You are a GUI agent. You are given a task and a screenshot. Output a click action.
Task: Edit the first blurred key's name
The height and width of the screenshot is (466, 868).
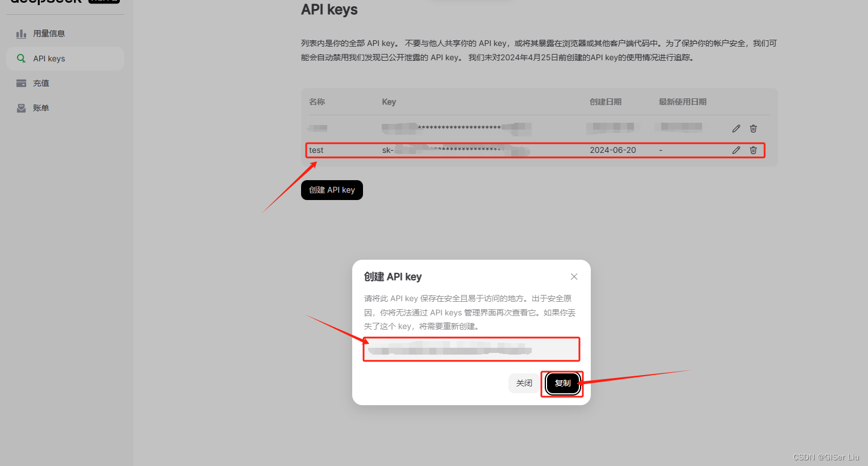pyautogui.click(x=736, y=128)
